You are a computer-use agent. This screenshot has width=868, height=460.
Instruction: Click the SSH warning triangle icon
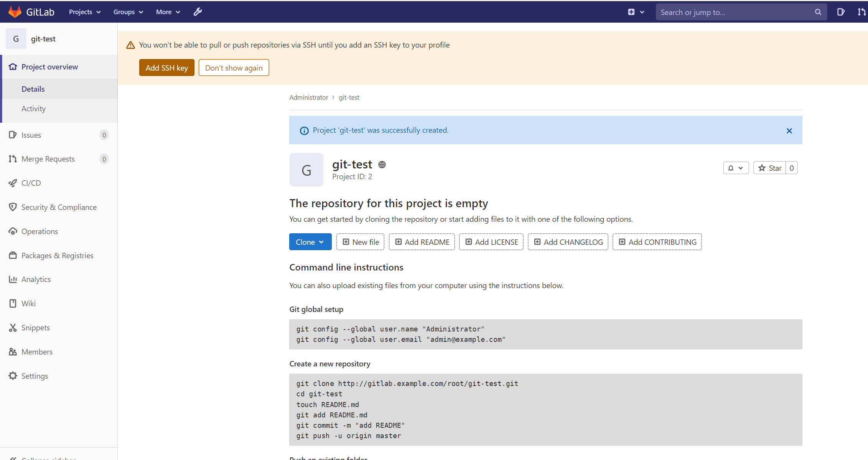click(x=130, y=45)
